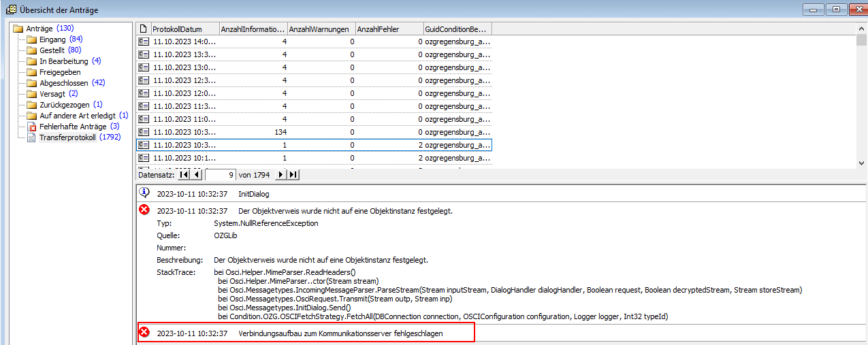Select the 11.10.2023 14:0… log row
The height and width of the screenshot is (345, 868).
coord(184,42)
